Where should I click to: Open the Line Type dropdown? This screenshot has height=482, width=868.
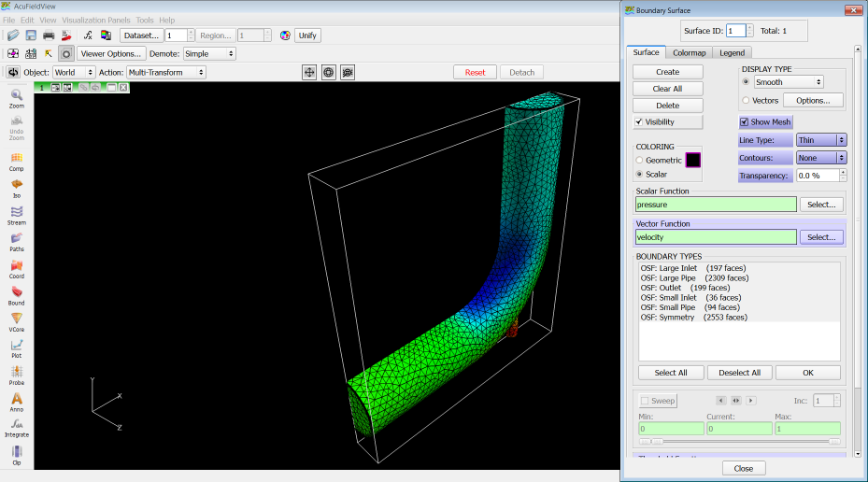coord(820,140)
